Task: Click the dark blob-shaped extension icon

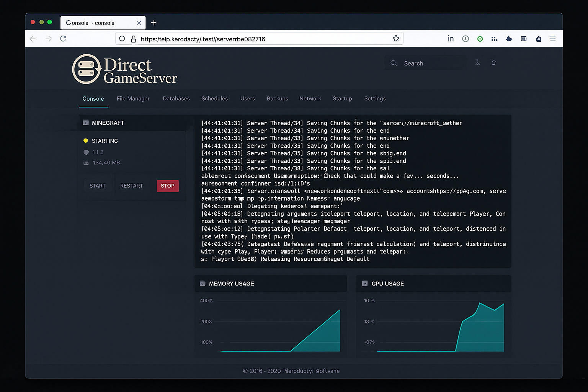Action: click(x=509, y=39)
